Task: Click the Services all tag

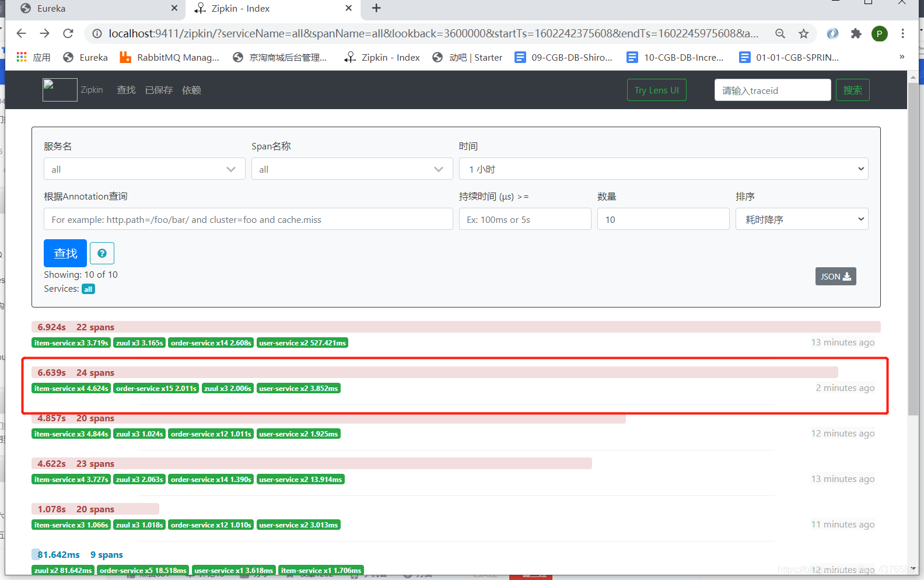Action: [x=88, y=289]
